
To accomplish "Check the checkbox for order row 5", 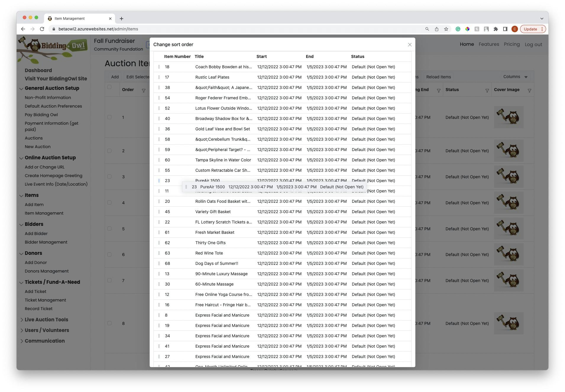I will click(x=109, y=229).
